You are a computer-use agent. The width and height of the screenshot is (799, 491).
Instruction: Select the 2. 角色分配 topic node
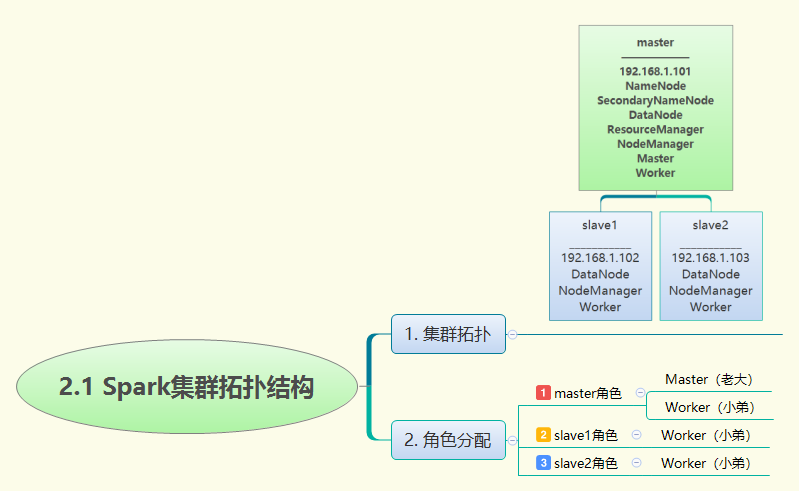pyautogui.click(x=448, y=440)
